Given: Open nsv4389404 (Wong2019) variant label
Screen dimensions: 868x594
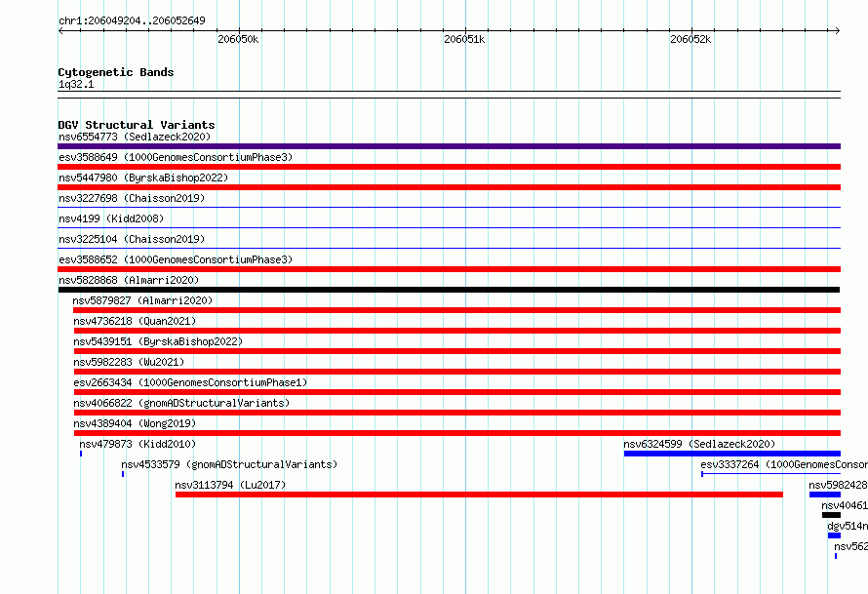Looking at the screenshot, I should pyautogui.click(x=135, y=423).
